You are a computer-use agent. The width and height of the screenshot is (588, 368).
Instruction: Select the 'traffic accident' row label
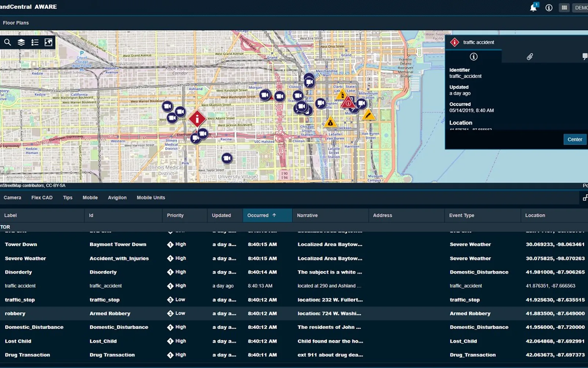click(20, 286)
